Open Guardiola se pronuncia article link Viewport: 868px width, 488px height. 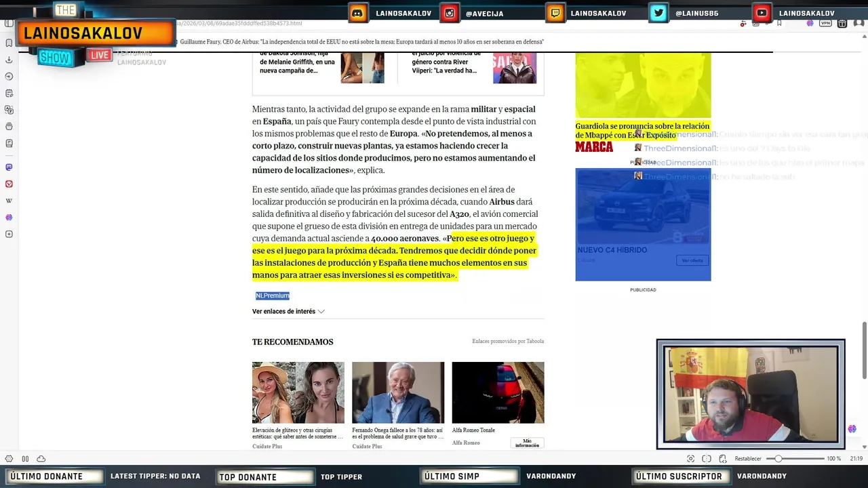coord(642,131)
